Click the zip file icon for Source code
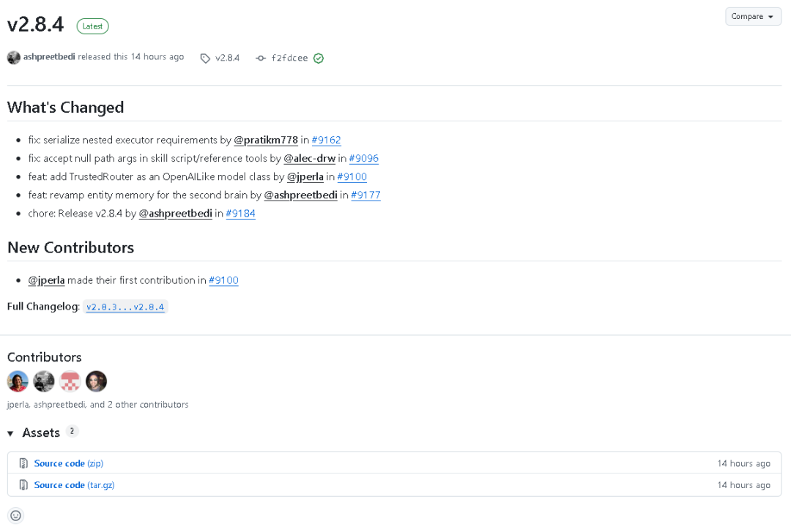The image size is (791, 532). click(23, 463)
